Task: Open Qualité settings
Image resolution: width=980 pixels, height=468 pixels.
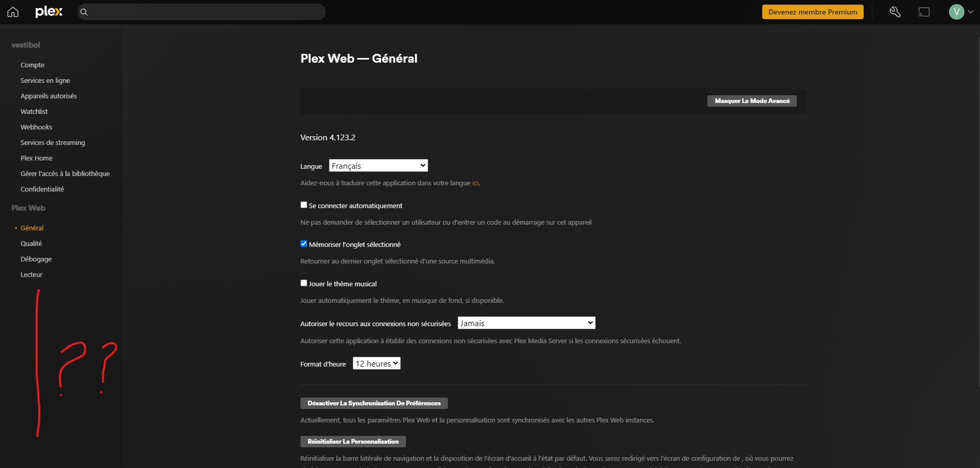Action: (32, 243)
